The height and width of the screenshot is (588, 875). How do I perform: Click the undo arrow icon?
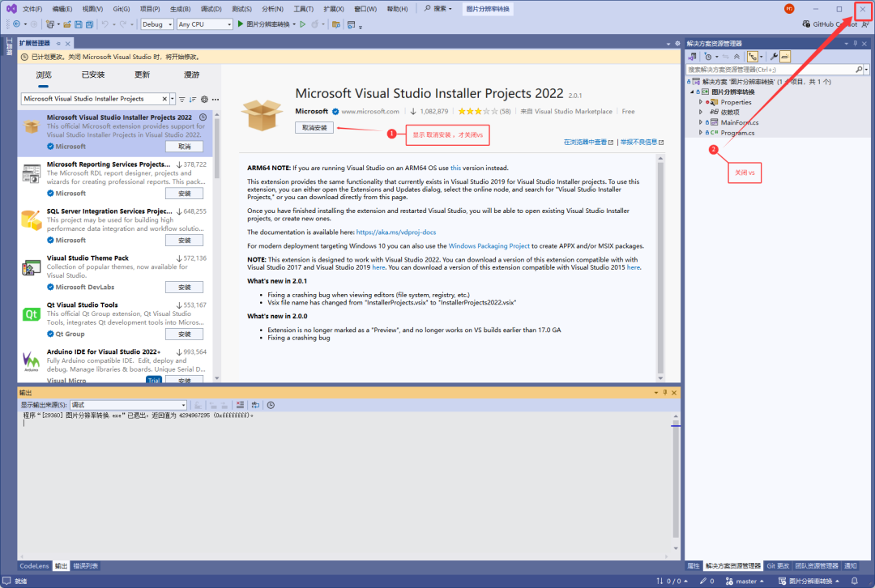point(105,24)
